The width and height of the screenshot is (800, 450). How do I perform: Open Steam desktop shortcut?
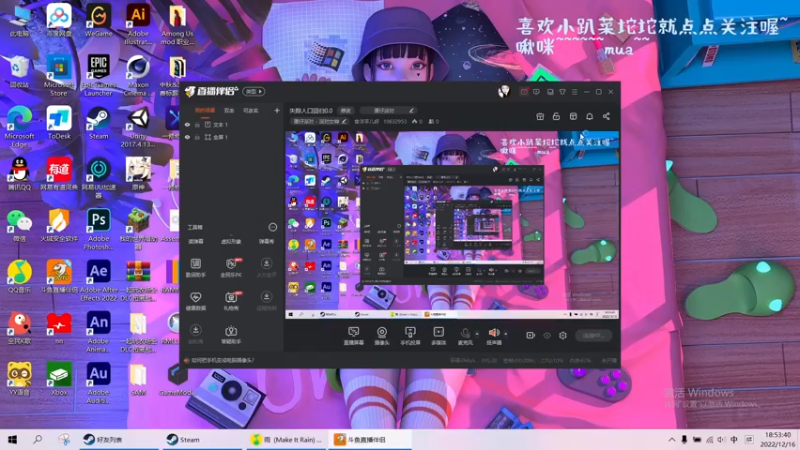[x=98, y=124]
